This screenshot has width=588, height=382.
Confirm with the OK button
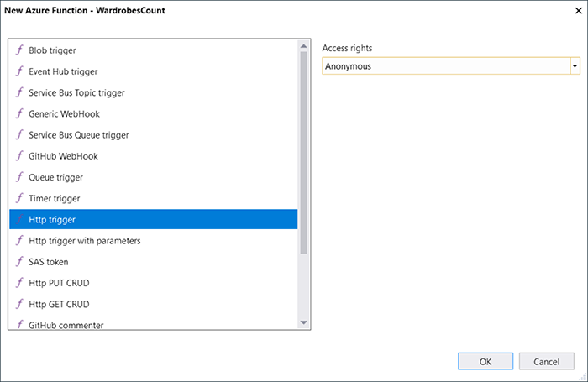click(486, 361)
